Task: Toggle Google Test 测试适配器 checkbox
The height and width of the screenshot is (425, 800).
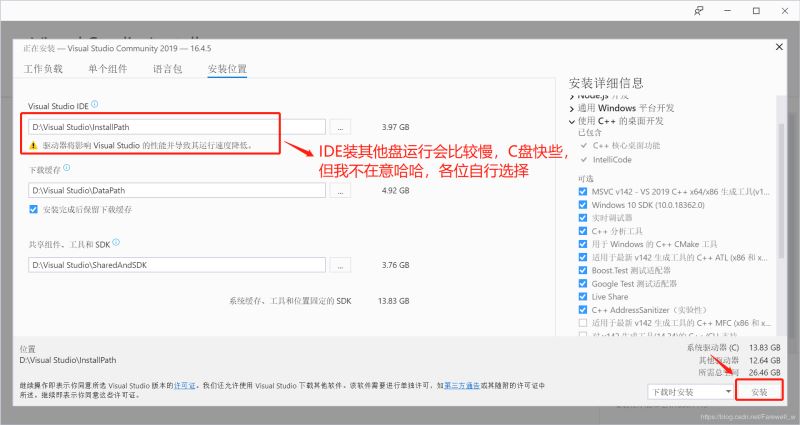Action: 583,284
